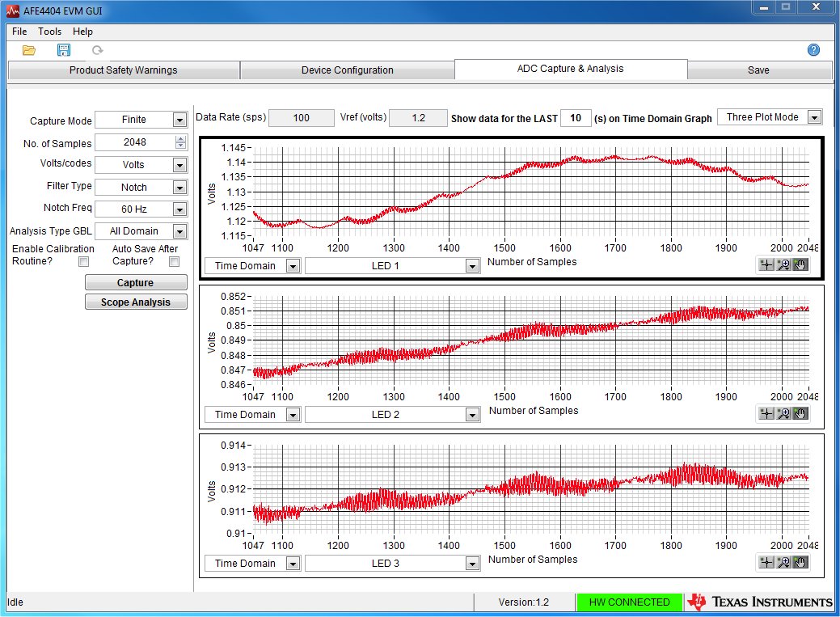
Task: Click the Scope Analysis button
Action: coord(136,302)
